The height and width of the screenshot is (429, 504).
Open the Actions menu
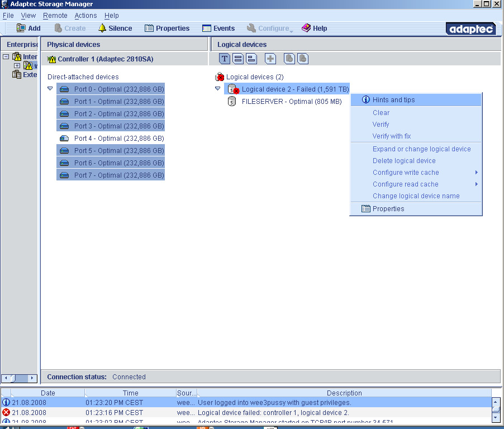(x=85, y=16)
